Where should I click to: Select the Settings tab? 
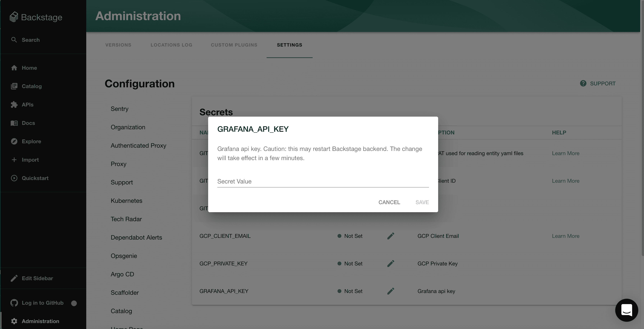289,45
